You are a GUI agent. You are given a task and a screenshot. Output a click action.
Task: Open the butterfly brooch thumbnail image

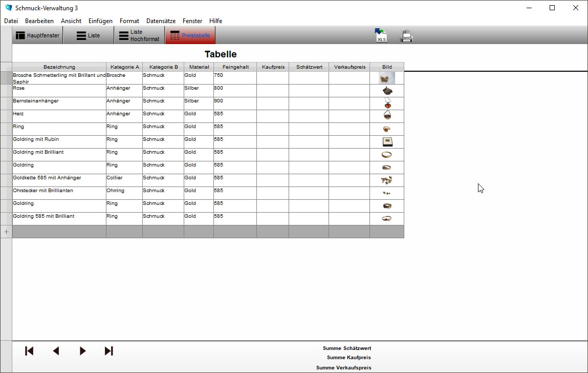387,78
